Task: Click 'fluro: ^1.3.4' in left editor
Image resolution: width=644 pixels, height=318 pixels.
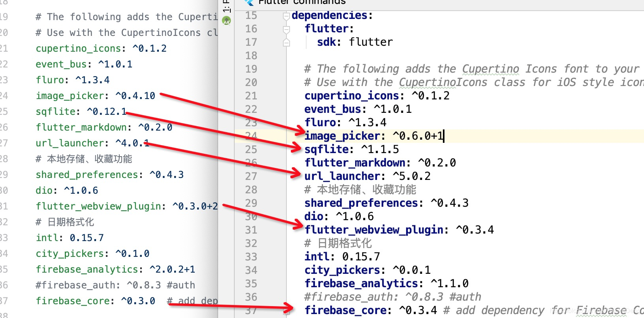Action: [x=73, y=80]
